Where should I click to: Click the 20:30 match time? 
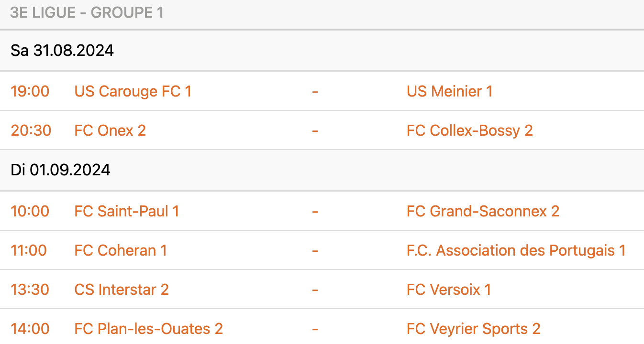[31, 130]
